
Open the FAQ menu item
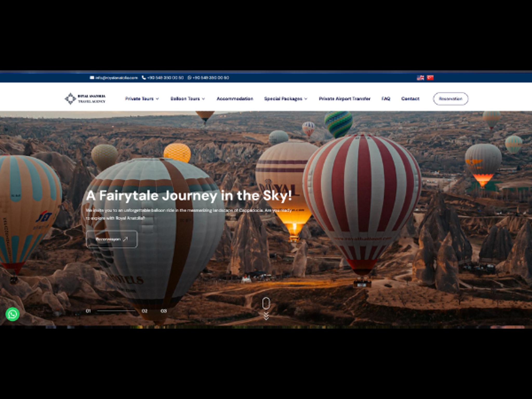386,99
